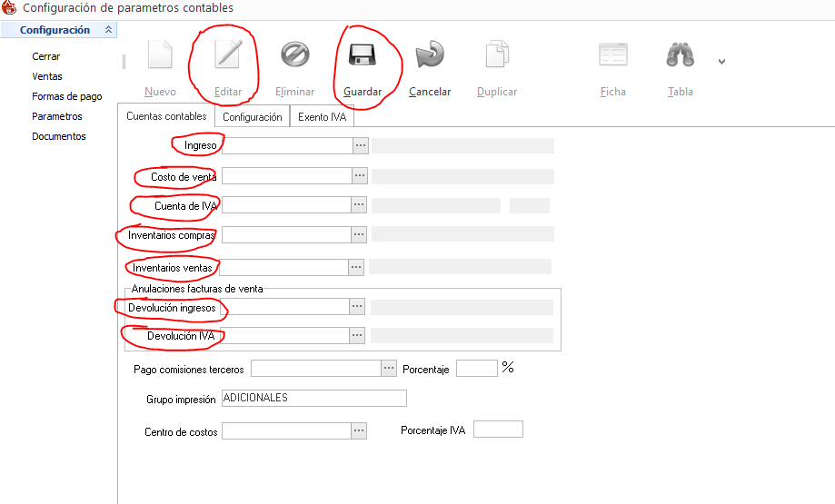This screenshot has height=504, width=835.
Task: Click the Porcentaje IVA input field
Action: pyautogui.click(x=498, y=430)
